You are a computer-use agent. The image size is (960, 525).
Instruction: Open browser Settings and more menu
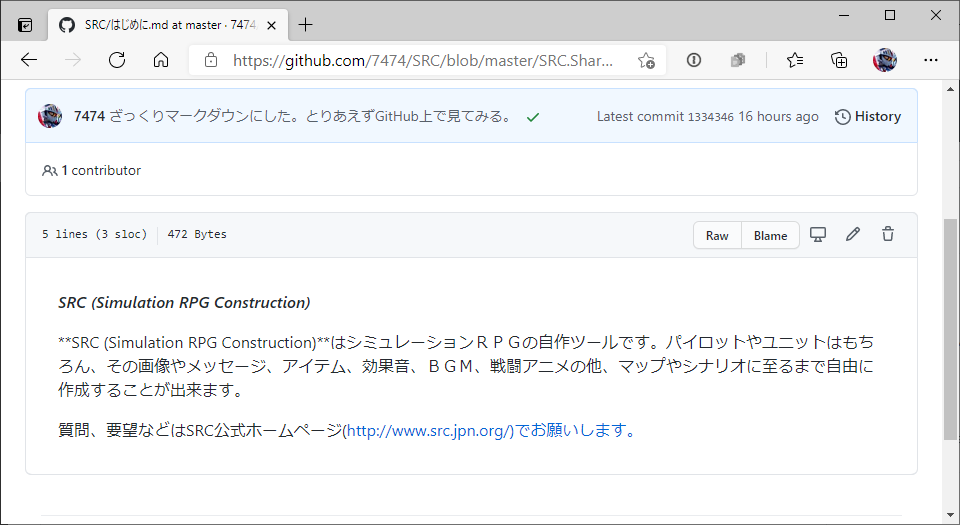click(x=931, y=60)
